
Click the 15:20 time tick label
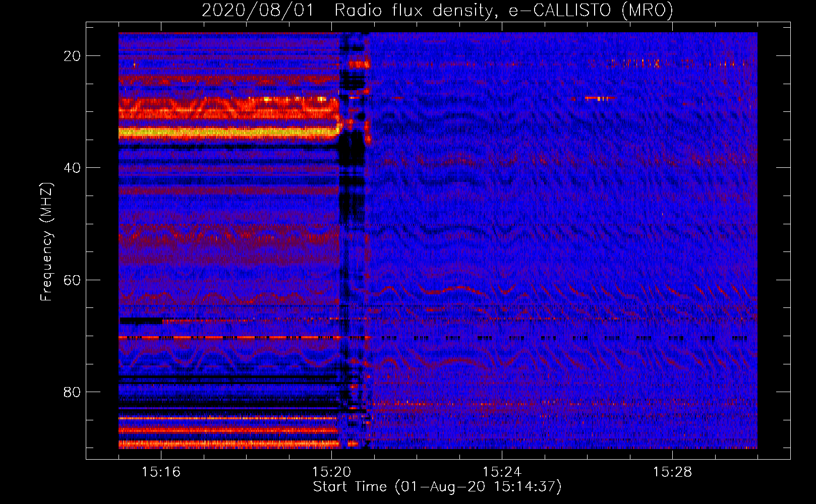[x=331, y=472]
